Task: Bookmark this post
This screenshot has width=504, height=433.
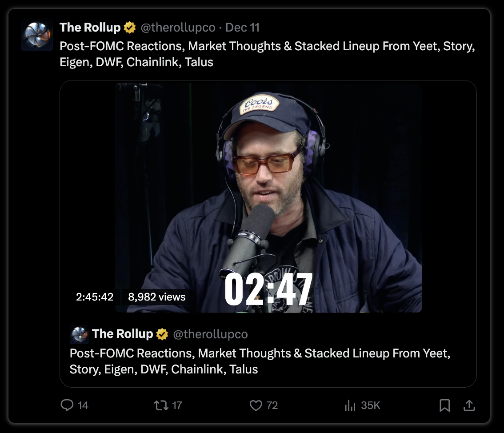Action: pyautogui.click(x=444, y=405)
